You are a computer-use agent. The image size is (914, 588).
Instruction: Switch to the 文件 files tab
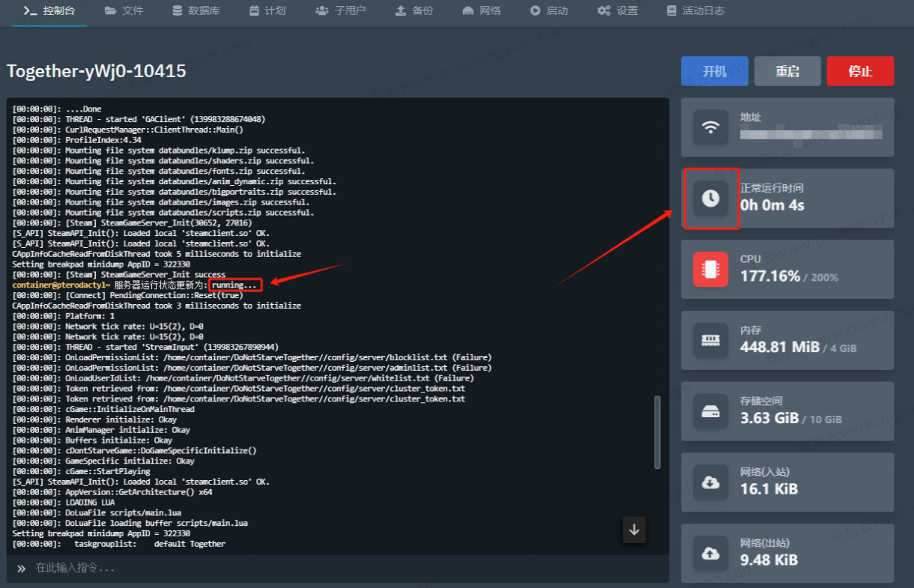tap(124, 11)
